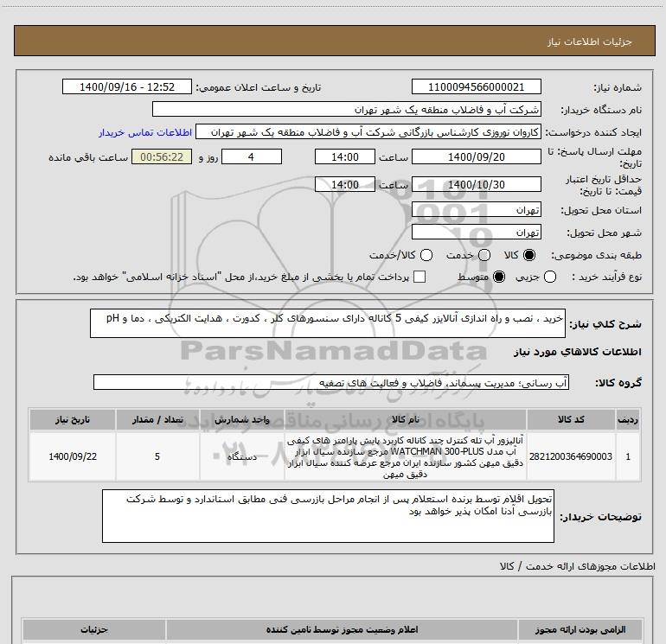
Task: Click the countdown timer 00:56:22
Action: pos(162,156)
